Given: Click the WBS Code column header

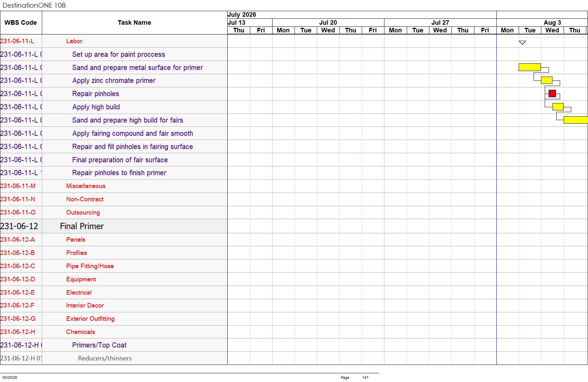Looking at the screenshot, I should tap(21, 23).
